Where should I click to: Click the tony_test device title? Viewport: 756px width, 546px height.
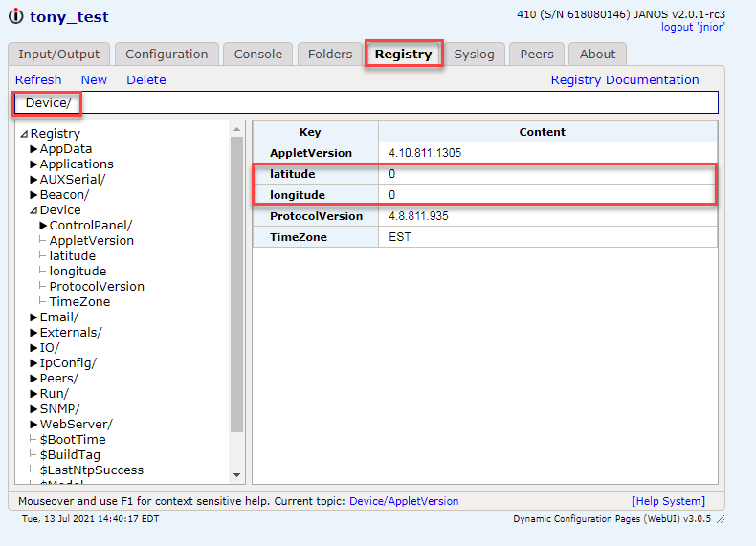pyautogui.click(x=69, y=17)
